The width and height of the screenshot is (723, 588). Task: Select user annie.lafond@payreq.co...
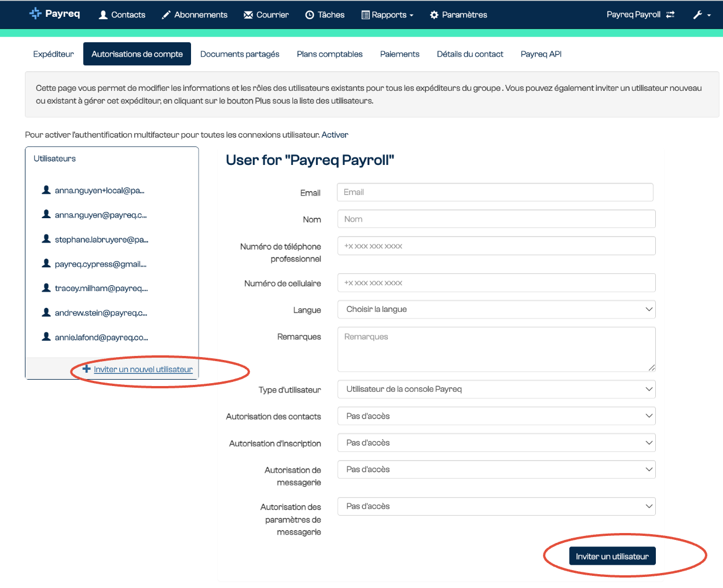click(x=101, y=337)
